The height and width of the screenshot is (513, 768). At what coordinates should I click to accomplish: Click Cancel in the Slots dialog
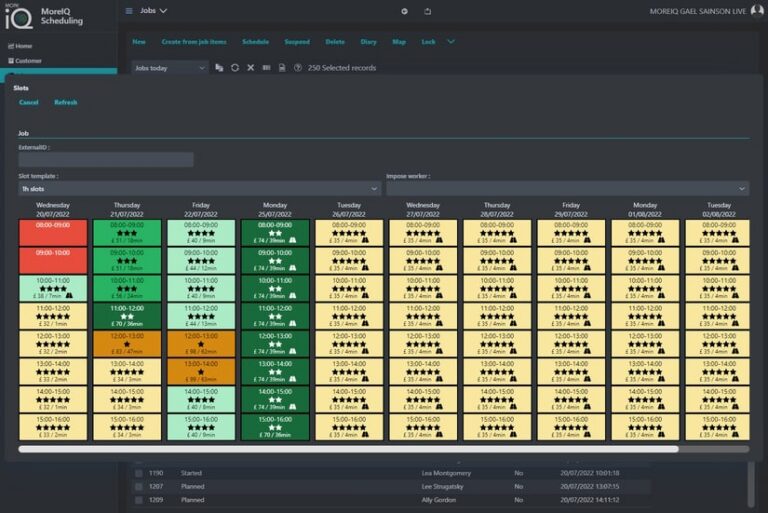[28, 102]
